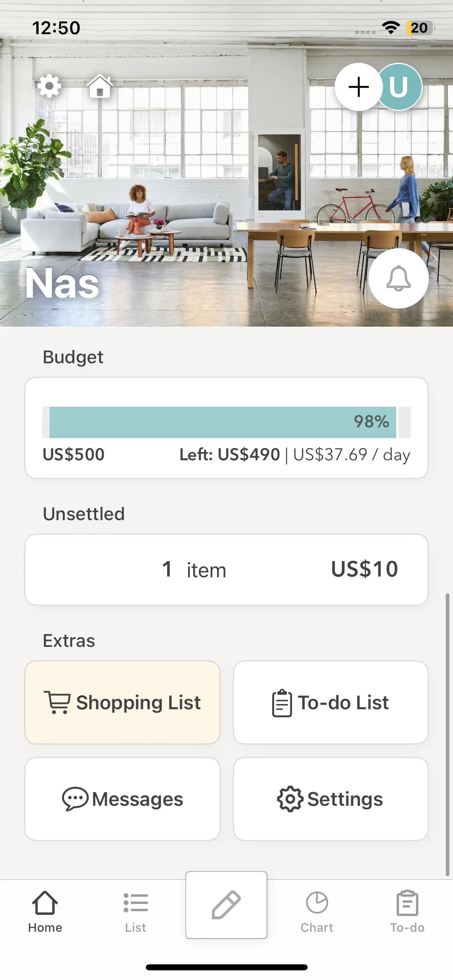453x980 pixels.
Task: Open the To-do List card
Action: pos(331,702)
